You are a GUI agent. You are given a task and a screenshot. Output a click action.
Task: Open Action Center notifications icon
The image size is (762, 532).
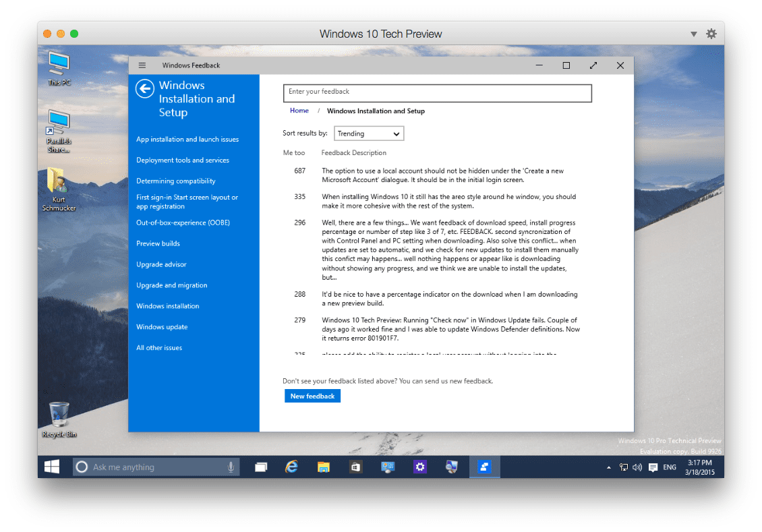point(653,467)
